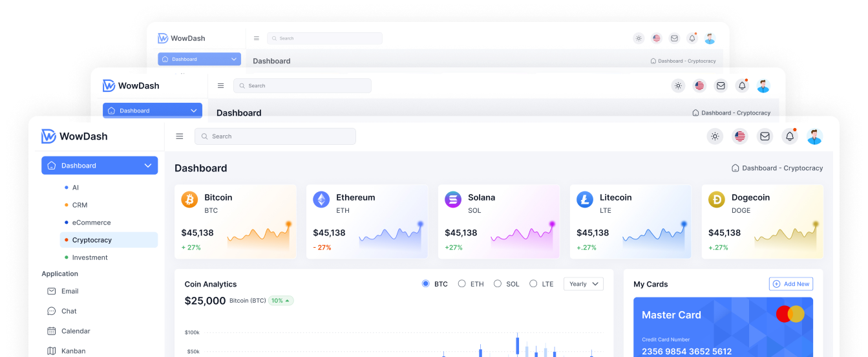
Task: Click the Dogecoin coin icon
Action: (x=716, y=200)
